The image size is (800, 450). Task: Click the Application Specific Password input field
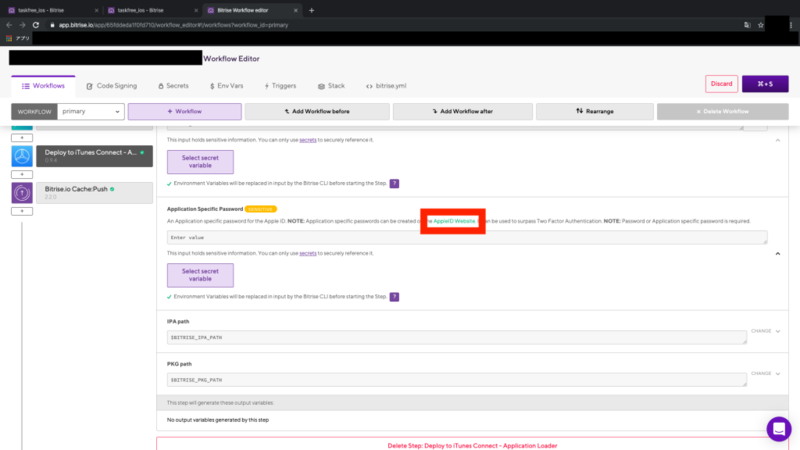pos(467,237)
